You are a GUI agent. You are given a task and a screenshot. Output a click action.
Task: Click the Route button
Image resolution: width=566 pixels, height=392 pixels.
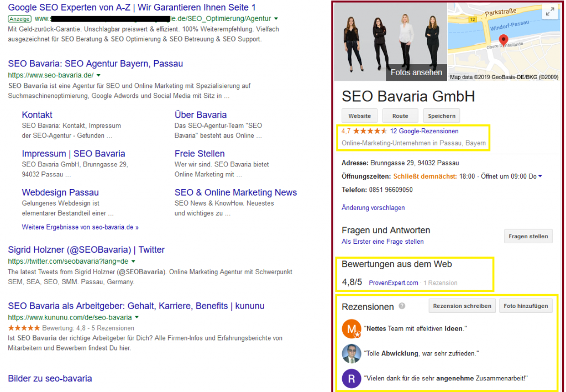(400, 116)
